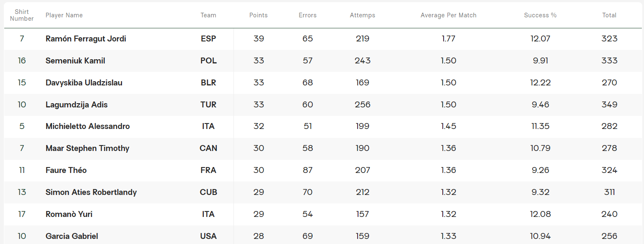Click the ESP team cell

click(x=208, y=39)
